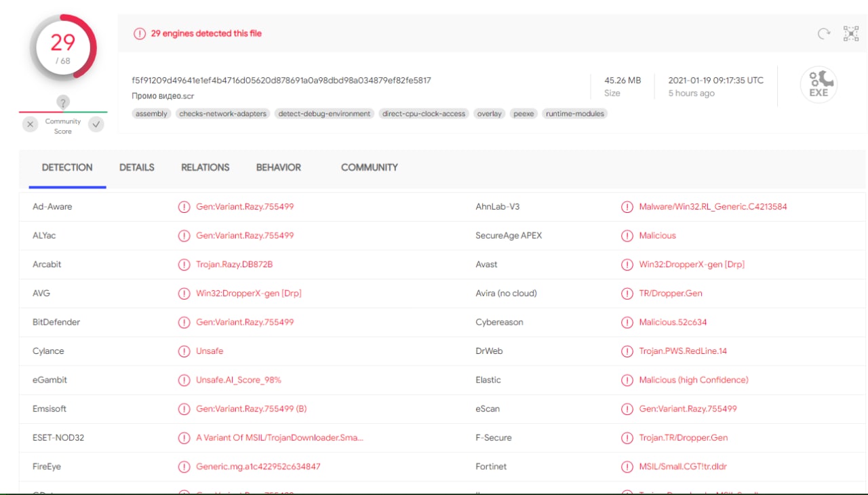Click the DrWeb detection alert icon
The image size is (868, 495).
click(x=627, y=351)
